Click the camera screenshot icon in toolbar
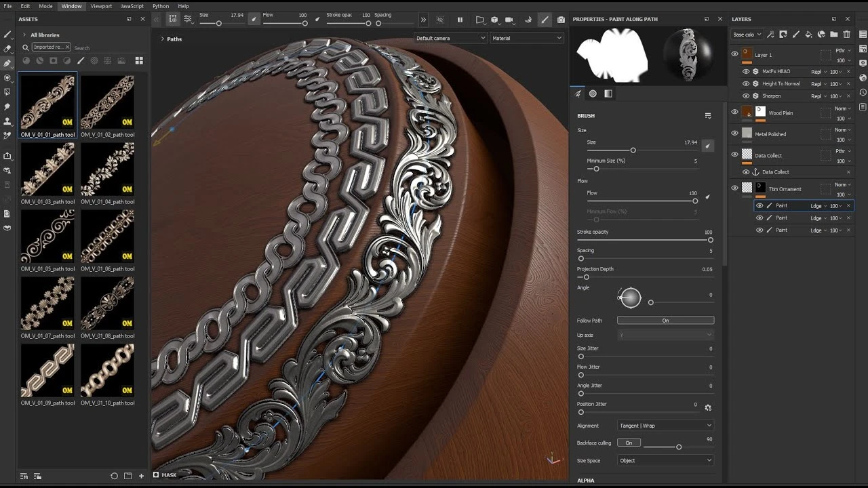 point(561,20)
